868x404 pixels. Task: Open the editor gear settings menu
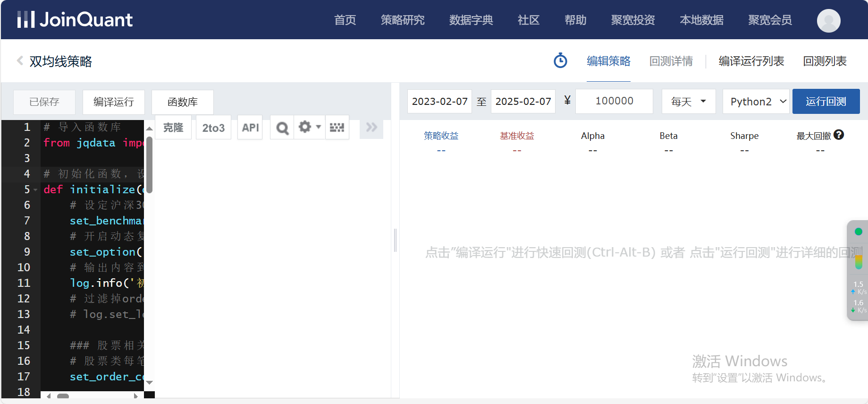tap(309, 127)
